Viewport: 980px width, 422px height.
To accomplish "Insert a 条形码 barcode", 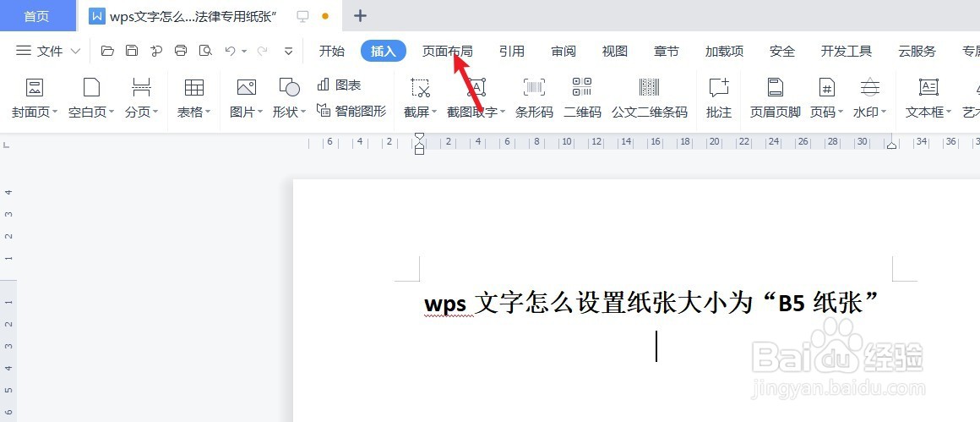I will (535, 87).
